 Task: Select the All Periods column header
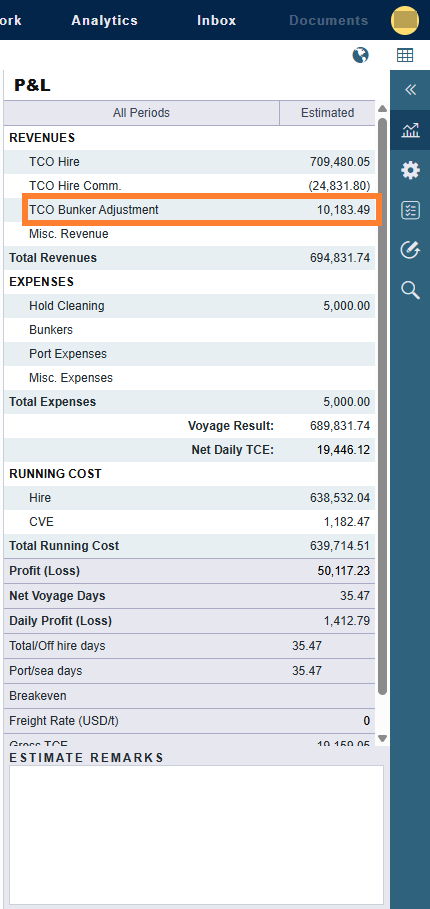[x=141, y=112]
